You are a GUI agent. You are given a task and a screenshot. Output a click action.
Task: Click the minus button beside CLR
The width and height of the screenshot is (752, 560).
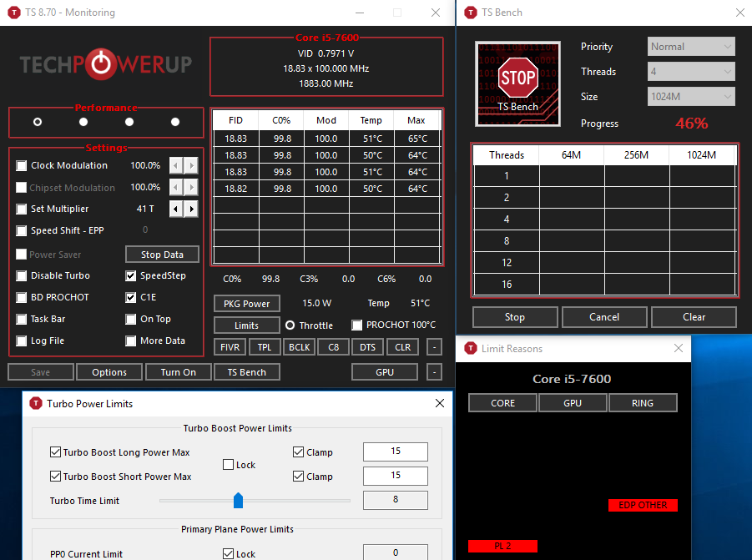[434, 347]
